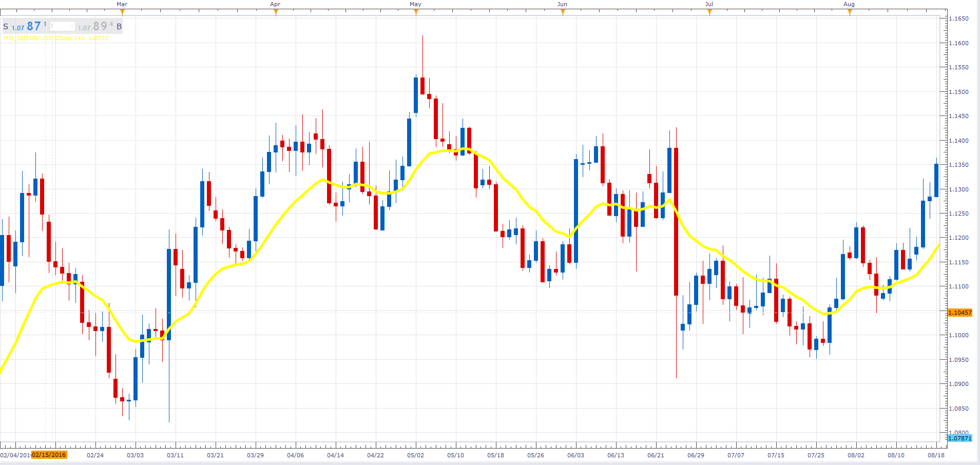
Task: Click the sell price 1.07871
Action: (29, 26)
